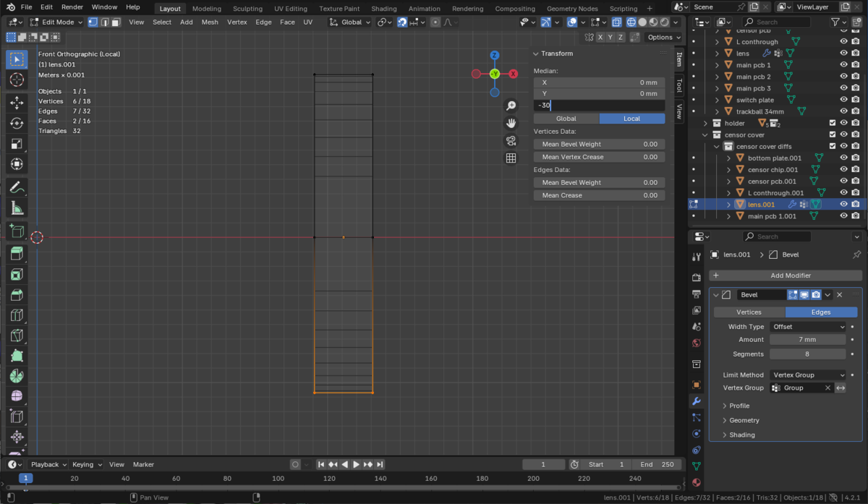Adjust the Segments value slider
This screenshot has height=504, width=868.
click(x=808, y=354)
